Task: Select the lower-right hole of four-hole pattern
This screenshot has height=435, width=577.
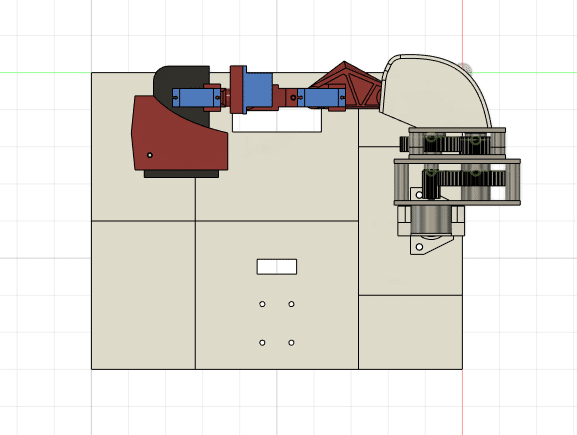Action: 291,343
